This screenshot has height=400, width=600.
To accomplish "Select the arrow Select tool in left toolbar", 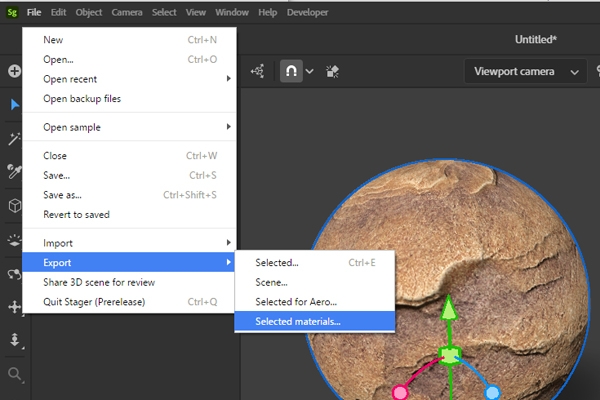I will [x=15, y=104].
